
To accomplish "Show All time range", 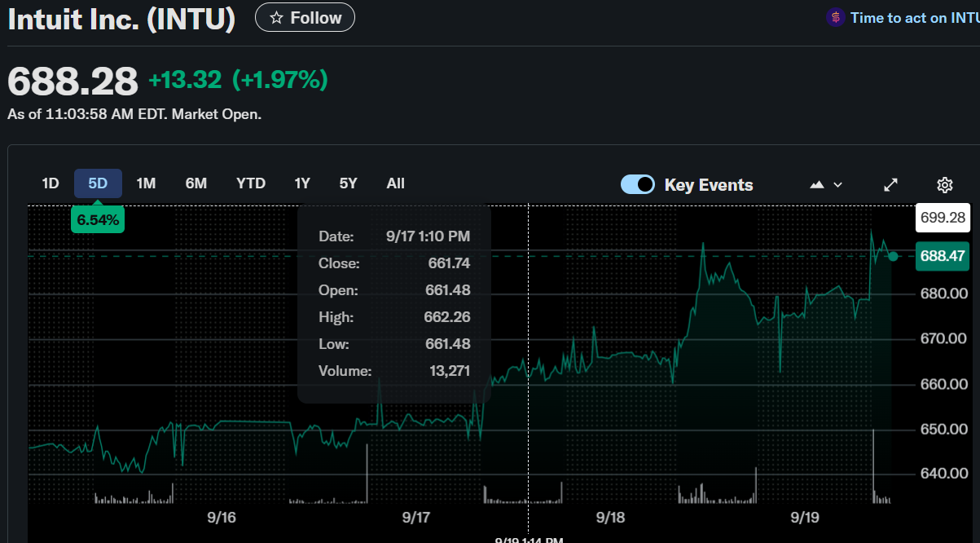I will click(396, 183).
